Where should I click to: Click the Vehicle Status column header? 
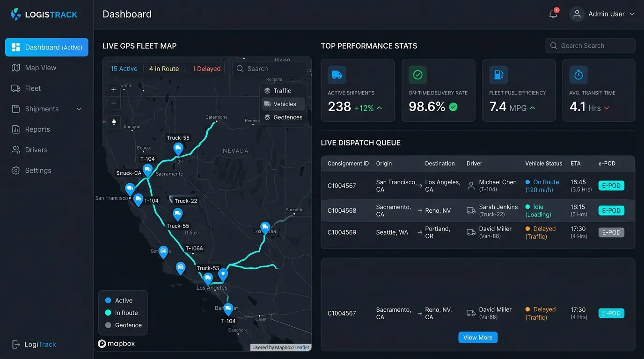click(544, 164)
